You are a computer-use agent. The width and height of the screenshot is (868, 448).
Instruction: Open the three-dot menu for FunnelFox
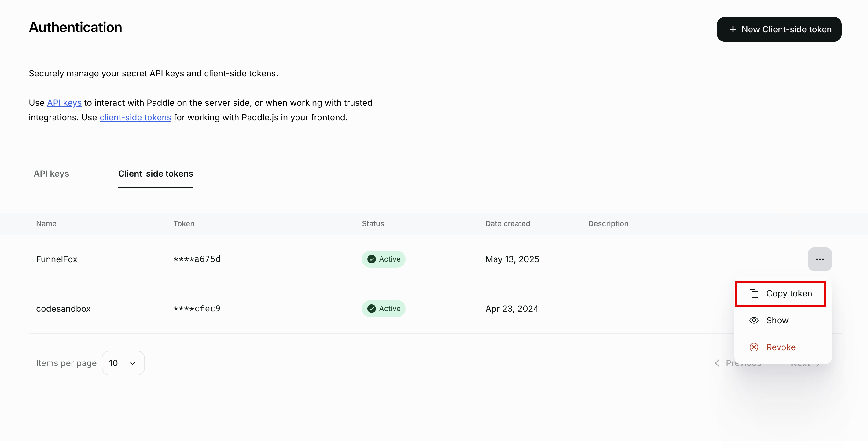coord(819,259)
